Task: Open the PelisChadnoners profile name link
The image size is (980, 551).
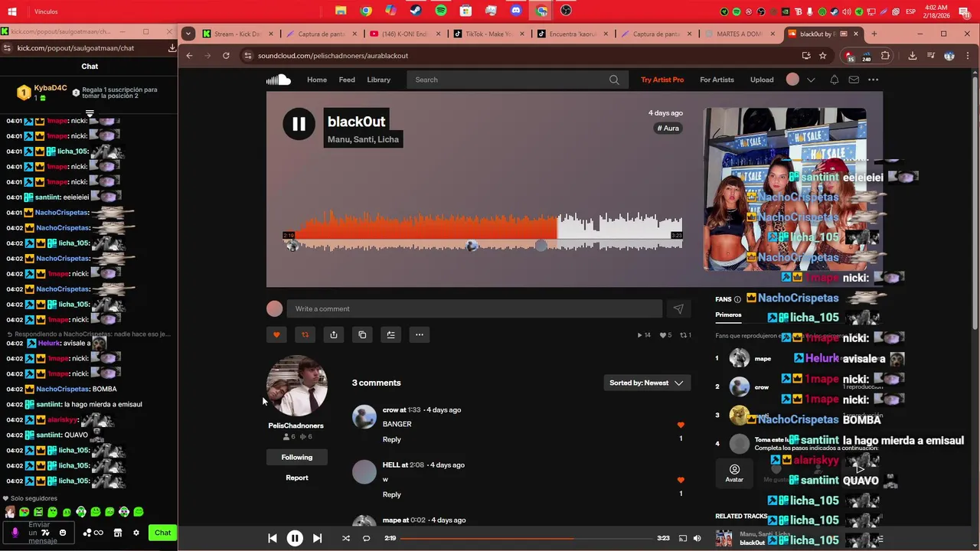Action: (x=296, y=425)
